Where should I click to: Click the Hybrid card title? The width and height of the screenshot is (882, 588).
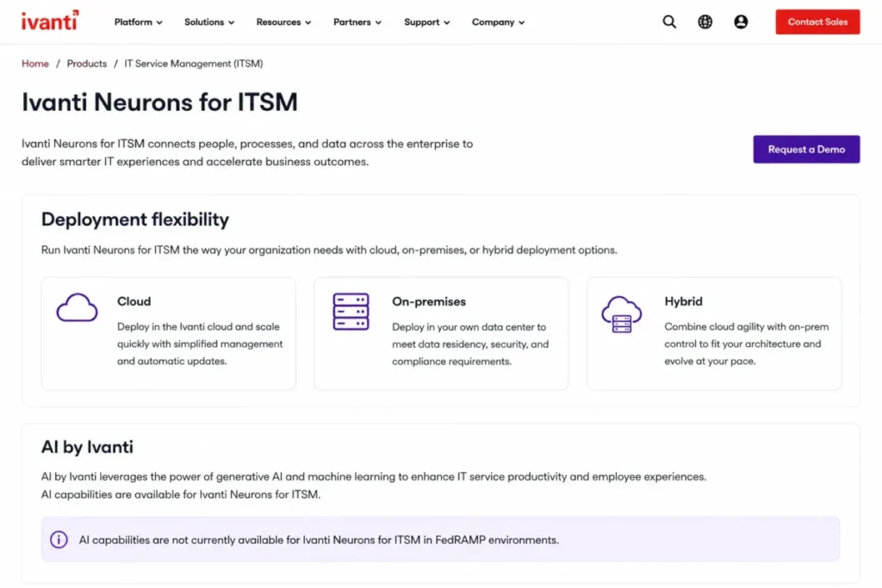pos(683,301)
